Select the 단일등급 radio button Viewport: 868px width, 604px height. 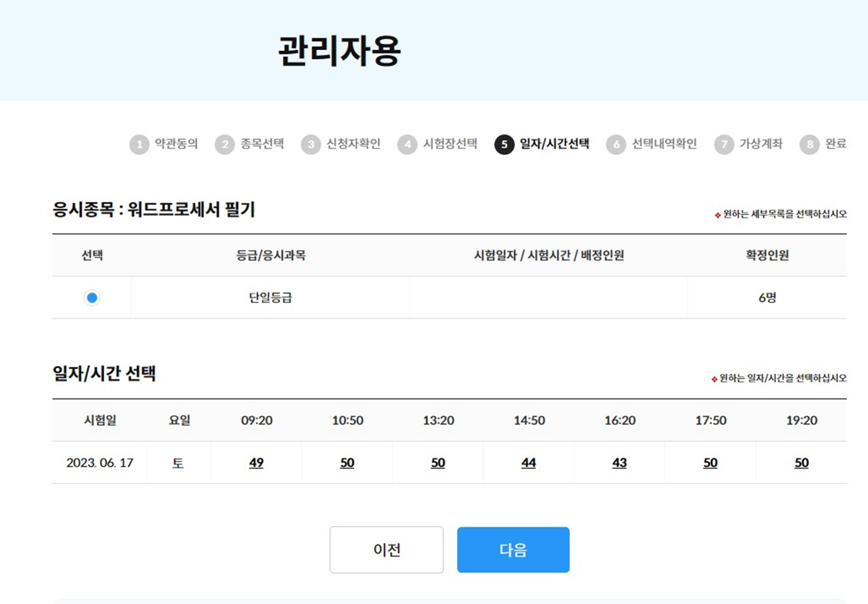tap(92, 298)
